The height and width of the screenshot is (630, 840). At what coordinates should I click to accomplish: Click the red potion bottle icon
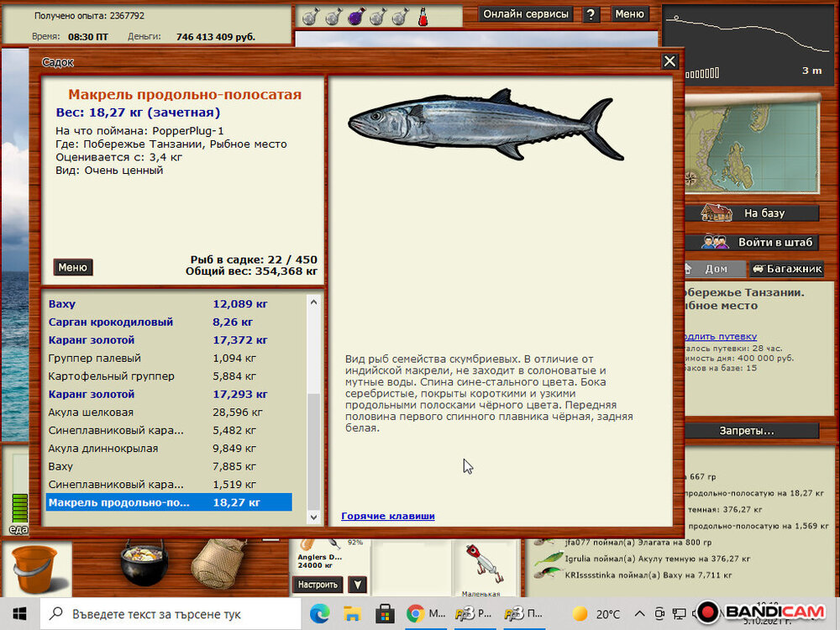423,16
